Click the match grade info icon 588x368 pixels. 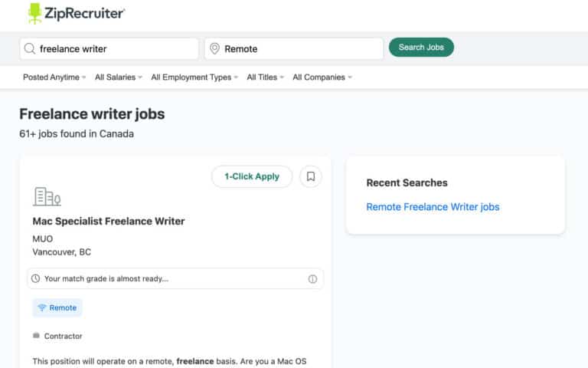pyautogui.click(x=312, y=279)
